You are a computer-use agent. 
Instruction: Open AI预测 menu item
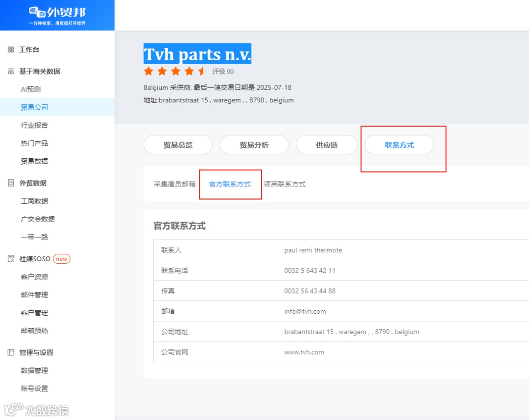pos(31,89)
